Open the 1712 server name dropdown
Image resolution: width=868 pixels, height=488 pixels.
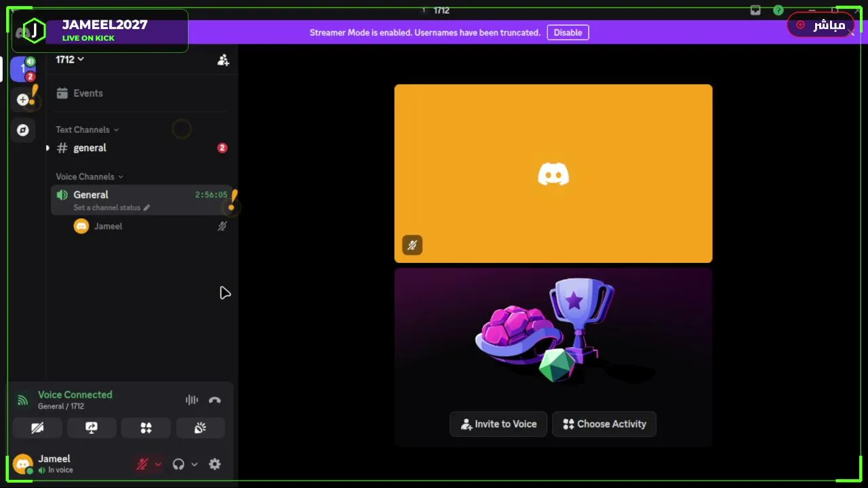70,60
